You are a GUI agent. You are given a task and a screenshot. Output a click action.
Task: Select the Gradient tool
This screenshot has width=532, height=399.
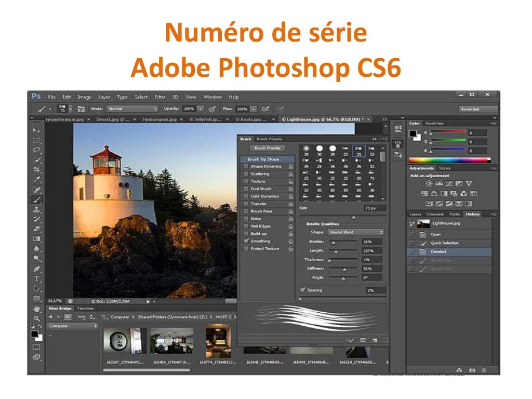(37, 239)
